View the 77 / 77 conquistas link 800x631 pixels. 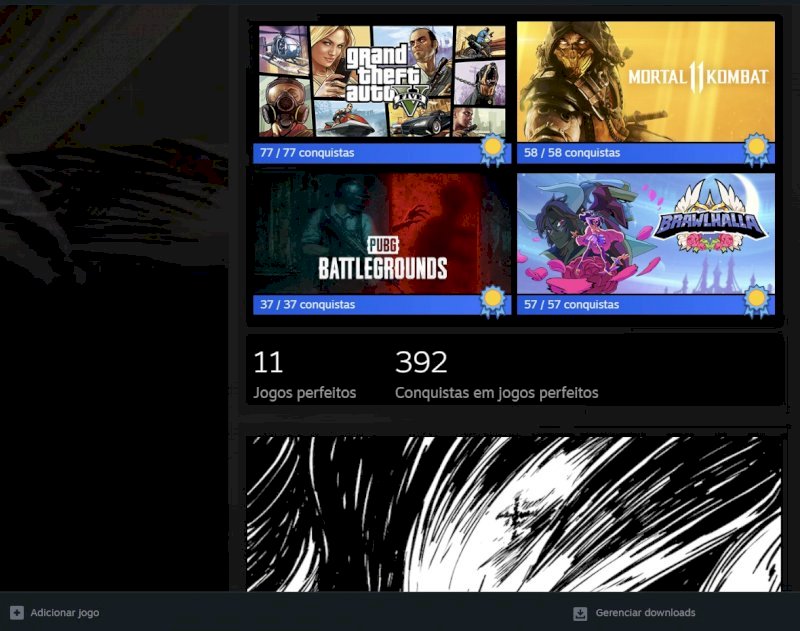(306, 153)
